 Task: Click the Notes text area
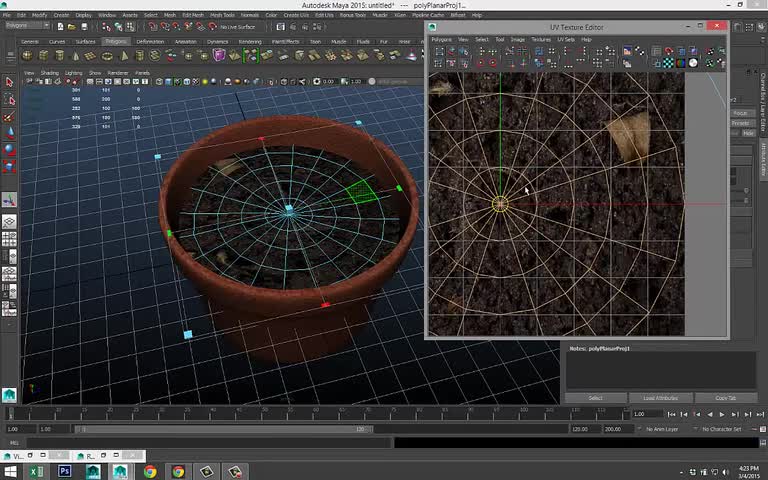(661, 370)
